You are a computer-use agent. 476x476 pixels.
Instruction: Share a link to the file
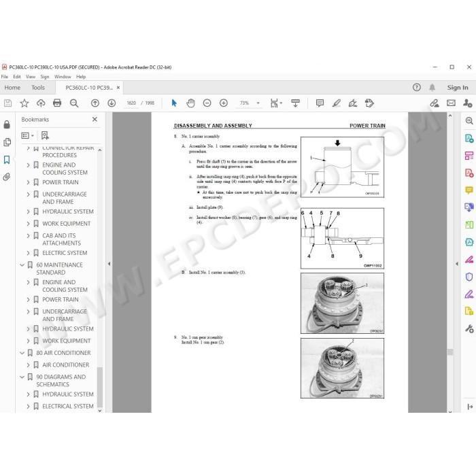coord(435,103)
